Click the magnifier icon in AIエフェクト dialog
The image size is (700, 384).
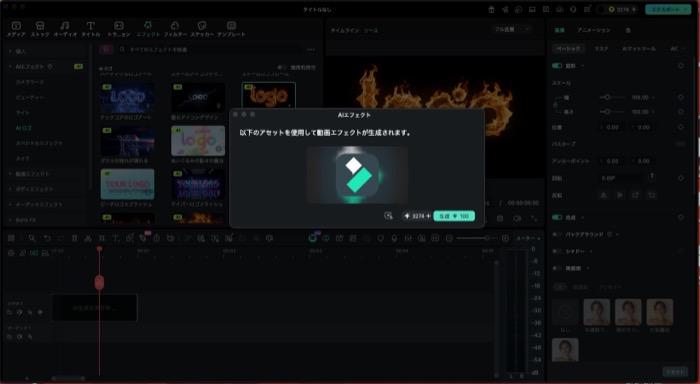click(388, 216)
